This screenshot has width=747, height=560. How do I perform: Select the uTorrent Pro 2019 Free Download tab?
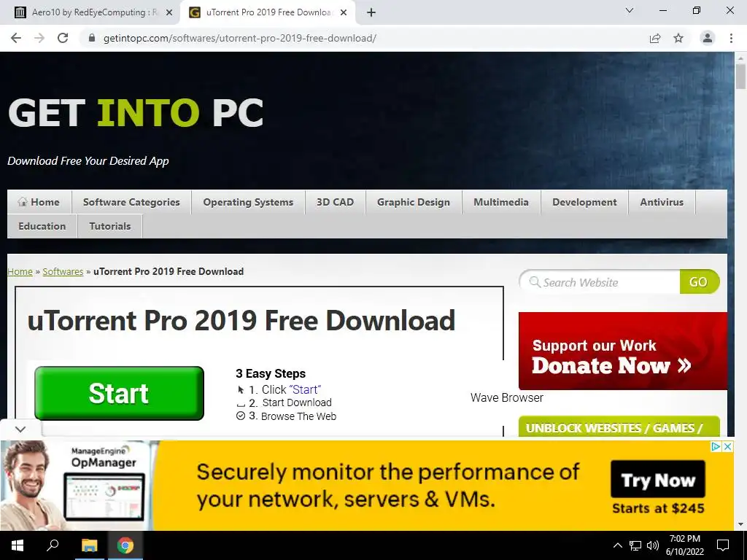[x=267, y=12]
